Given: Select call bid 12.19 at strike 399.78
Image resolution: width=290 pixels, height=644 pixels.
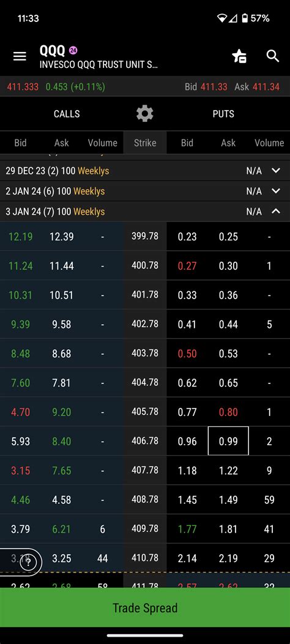Looking at the screenshot, I should click(20, 237).
